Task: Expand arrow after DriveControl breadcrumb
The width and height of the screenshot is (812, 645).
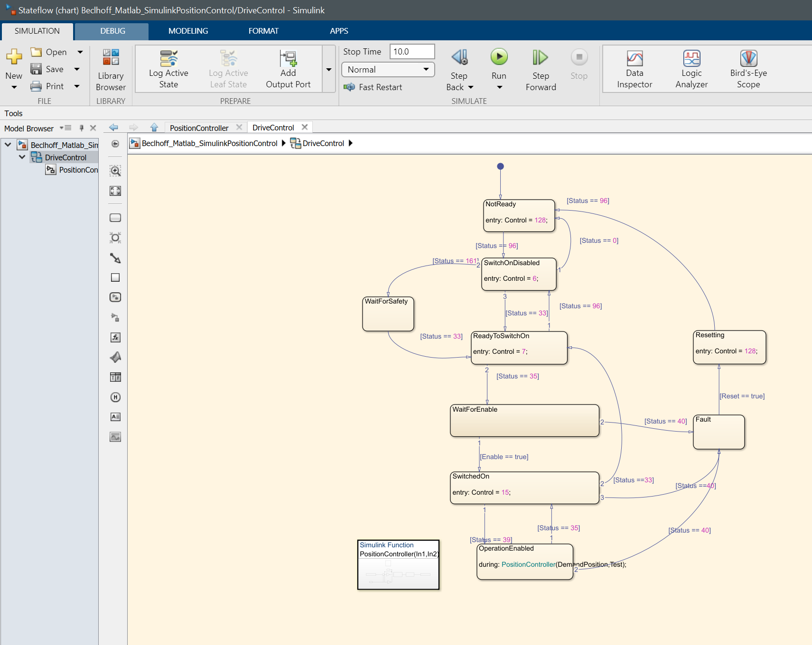Action: click(351, 143)
